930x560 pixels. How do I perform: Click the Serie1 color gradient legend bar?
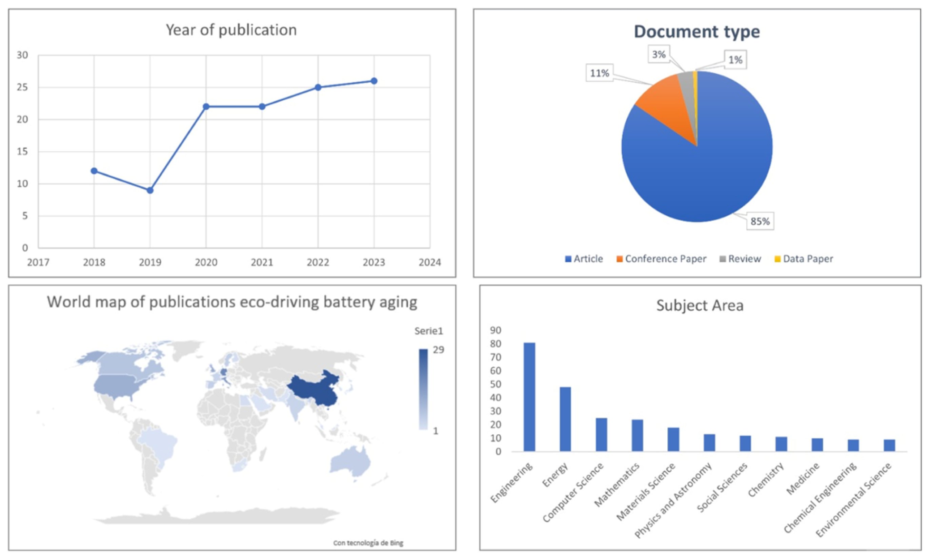pyautogui.click(x=423, y=389)
